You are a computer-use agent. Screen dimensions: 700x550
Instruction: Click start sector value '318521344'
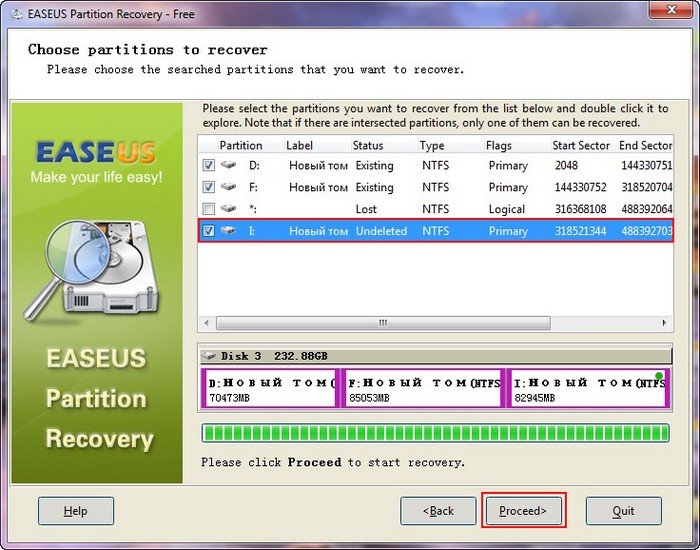[x=580, y=231]
